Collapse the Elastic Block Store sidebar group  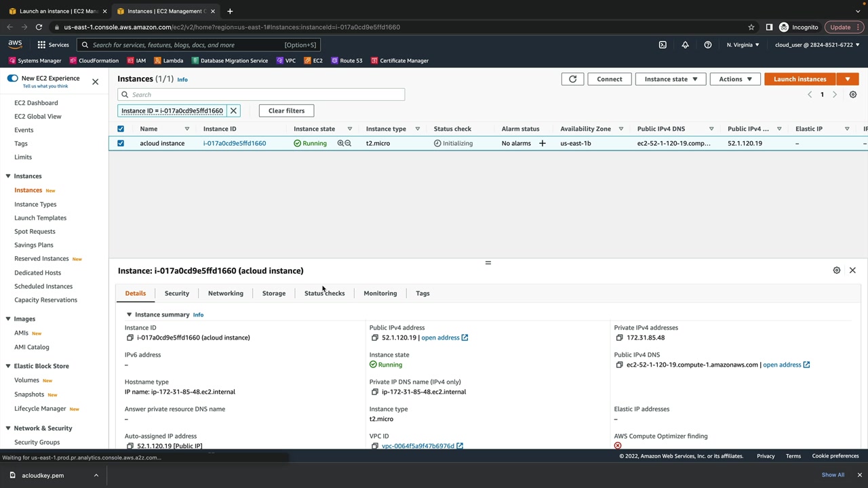click(x=8, y=366)
